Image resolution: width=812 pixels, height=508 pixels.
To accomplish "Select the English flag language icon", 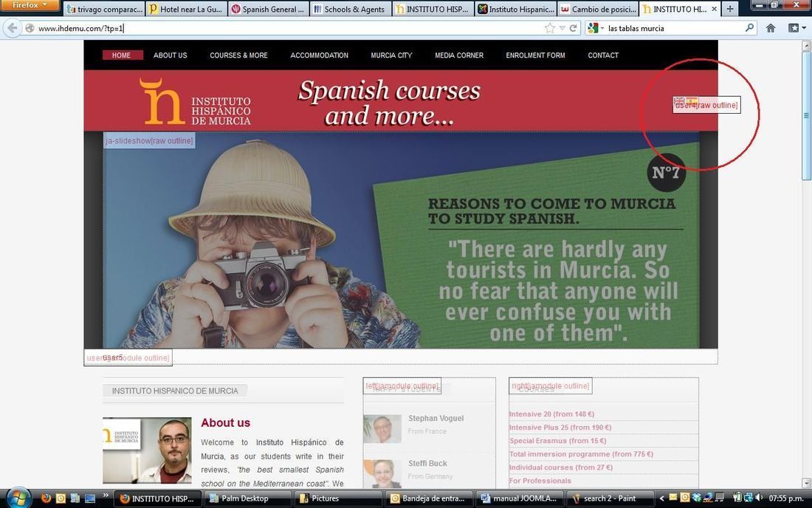I will click(679, 100).
